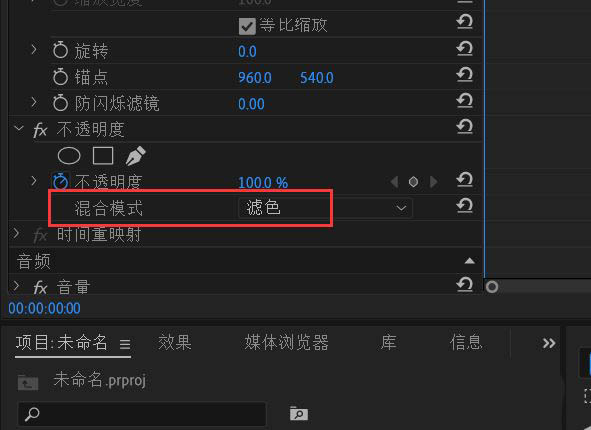Create an ellipse mask for opacity

pos(69,156)
